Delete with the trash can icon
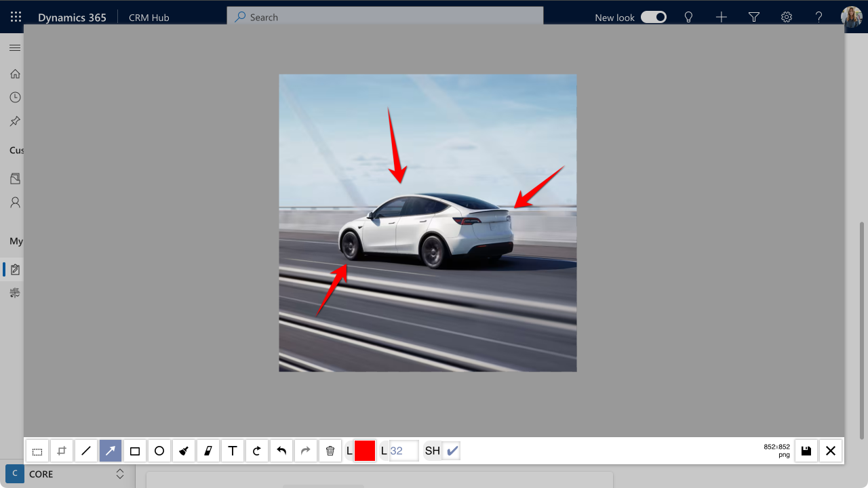The width and height of the screenshot is (868, 488). [x=330, y=451]
